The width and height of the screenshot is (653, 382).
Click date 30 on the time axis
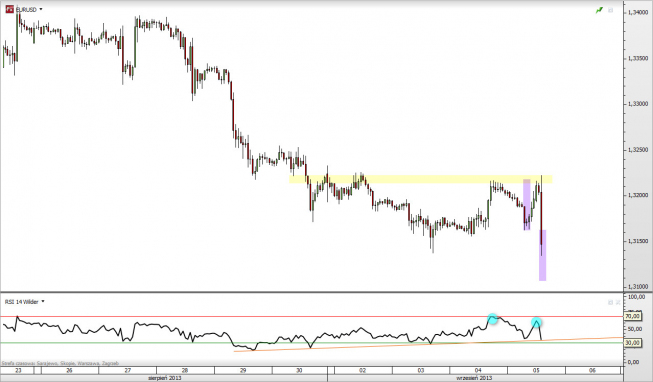[x=299, y=370]
